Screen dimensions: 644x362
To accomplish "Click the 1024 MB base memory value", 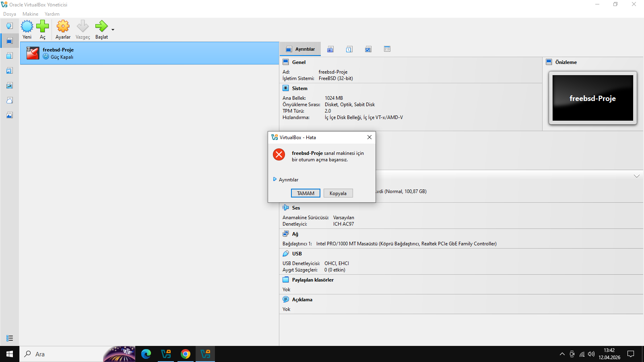I will tap(334, 98).
